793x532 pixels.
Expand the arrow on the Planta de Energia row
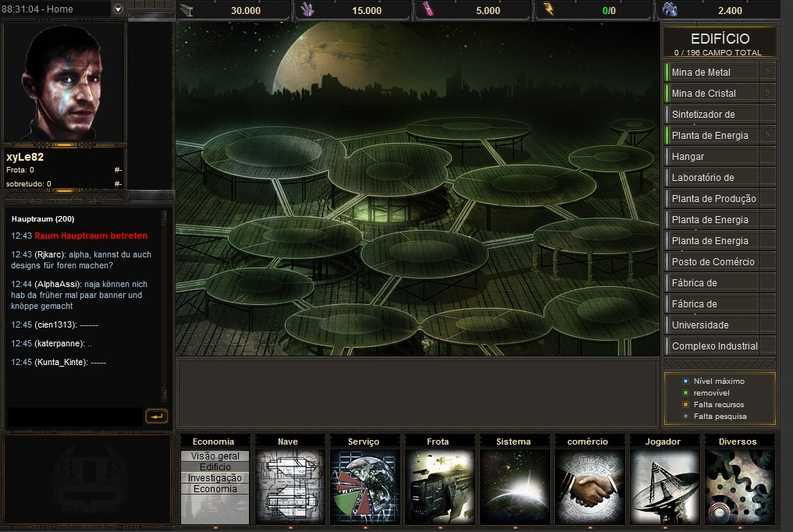(768, 135)
